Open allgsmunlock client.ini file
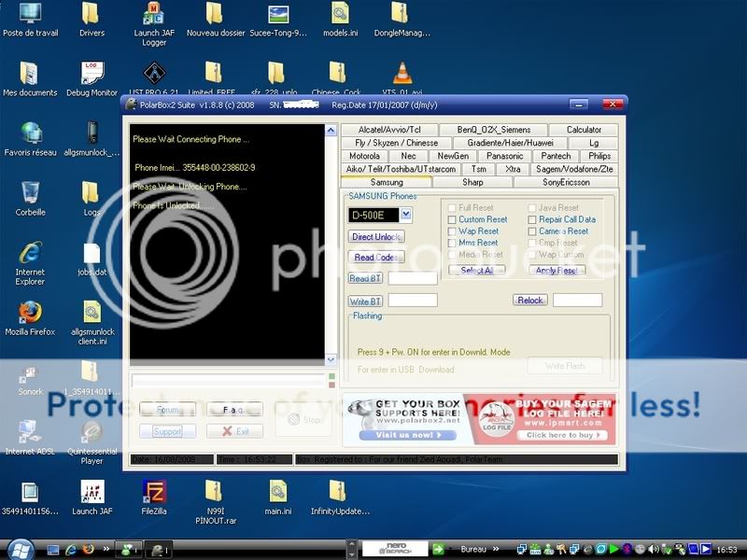The width and height of the screenshot is (747, 560). (x=92, y=323)
